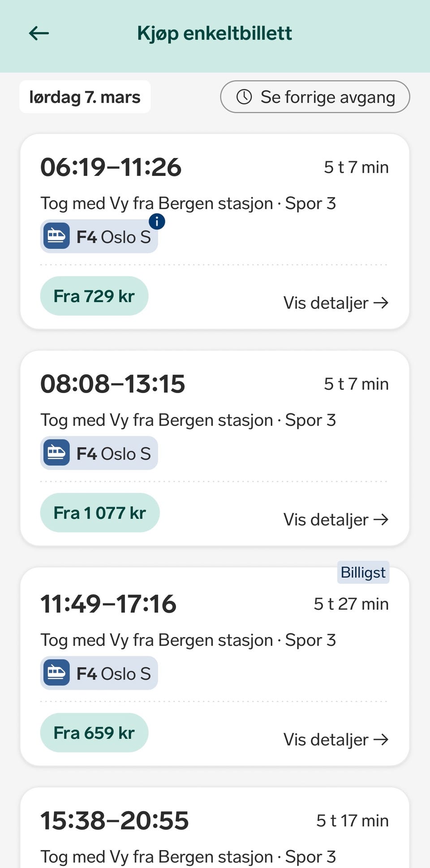Tap the back arrow icon
The height and width of the screenshot is (868, 430).
click(39, 33)
